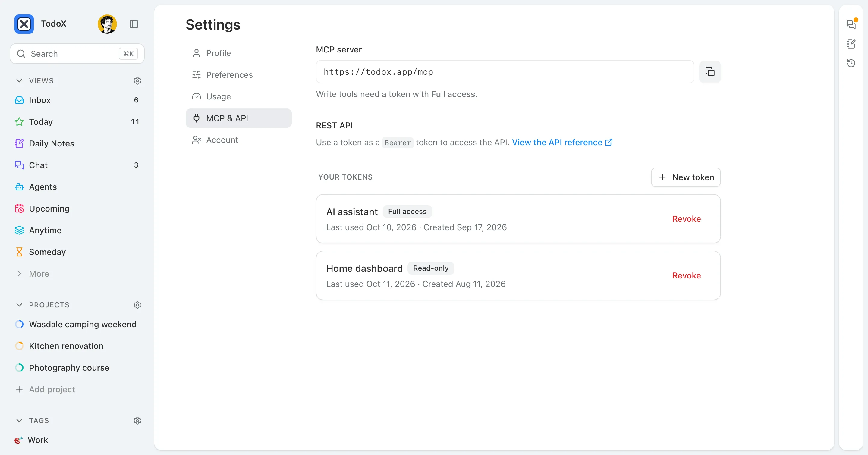Open the notes edit icon in right rail
This screenshot has width=868, height=455.
click(x=851, y=44)
